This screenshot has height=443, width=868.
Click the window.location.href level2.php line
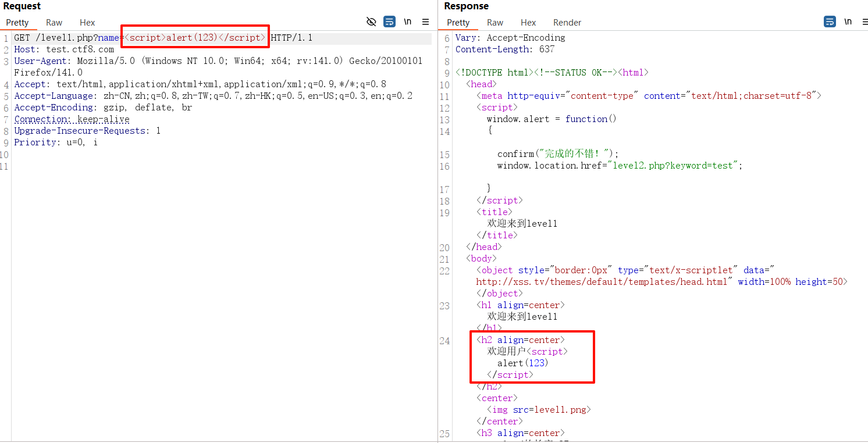coord(620,166)
